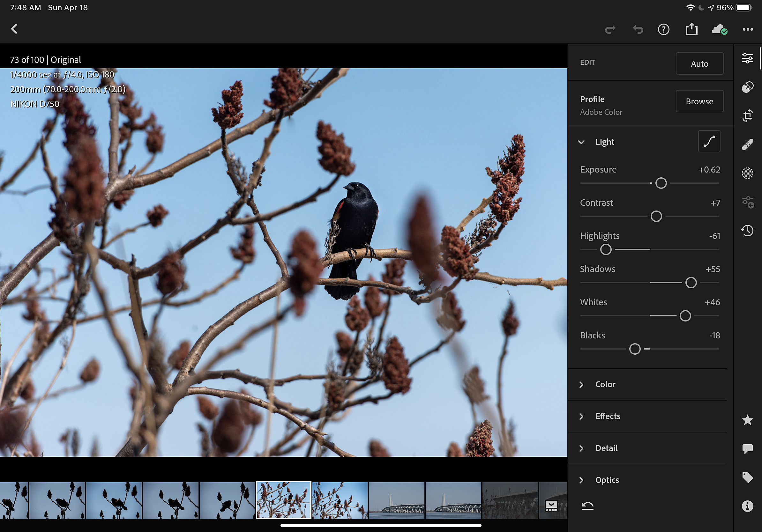
Task: Open the three-dot more options menu
Action: pyautogui.click(x=748, y=30)
